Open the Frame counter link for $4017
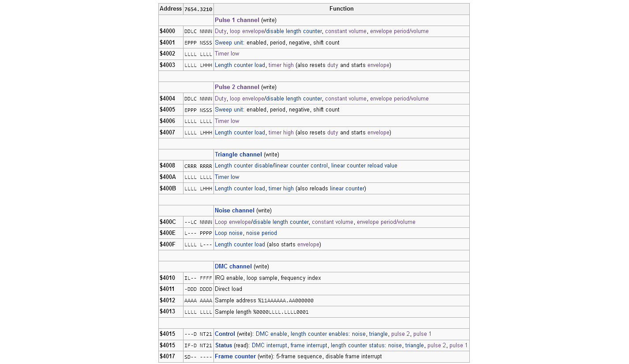 tap(235, 357)
